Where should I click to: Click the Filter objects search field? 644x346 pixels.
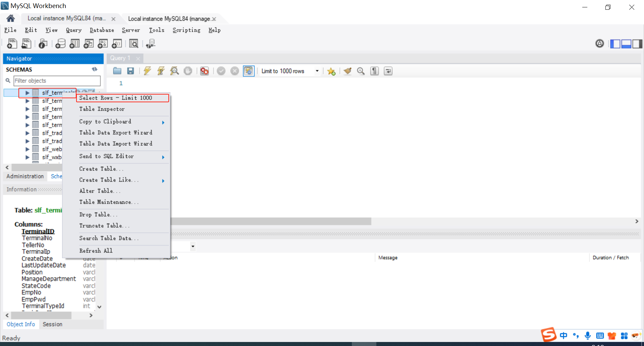pos(57,81)
